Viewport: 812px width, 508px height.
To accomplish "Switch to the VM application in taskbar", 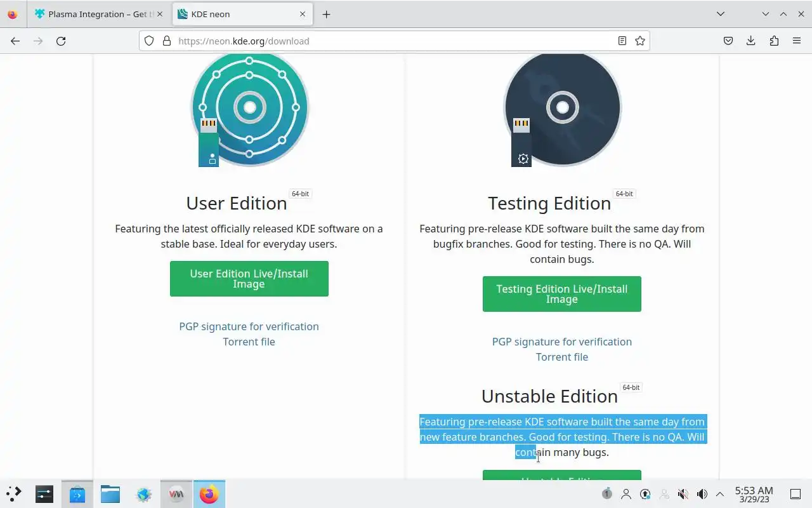I will pos(176,494).
